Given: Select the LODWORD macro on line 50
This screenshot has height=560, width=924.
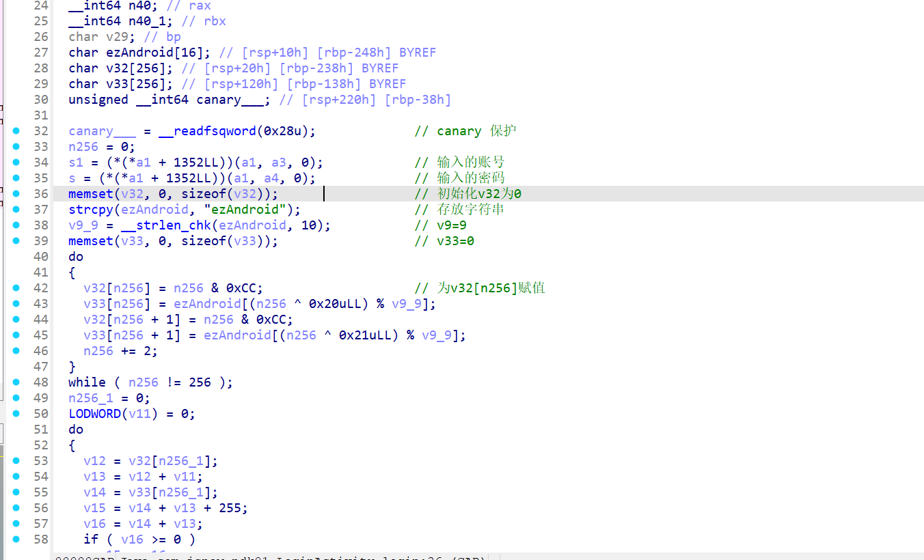Looking at the screenshot, I should 94,414.
